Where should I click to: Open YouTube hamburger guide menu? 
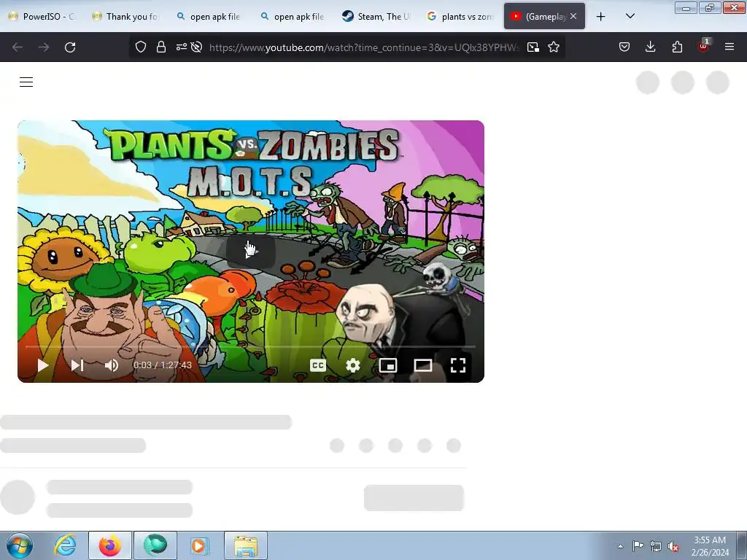[26, 82]
